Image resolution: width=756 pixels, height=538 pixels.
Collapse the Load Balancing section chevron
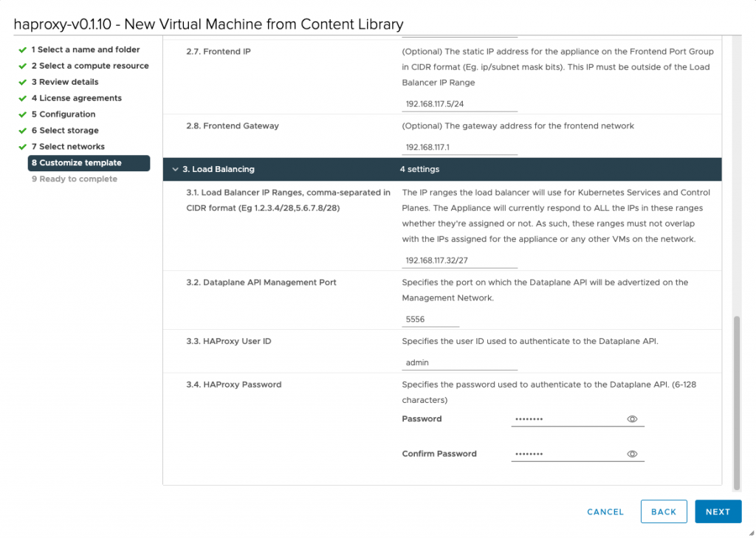(174, 169)
